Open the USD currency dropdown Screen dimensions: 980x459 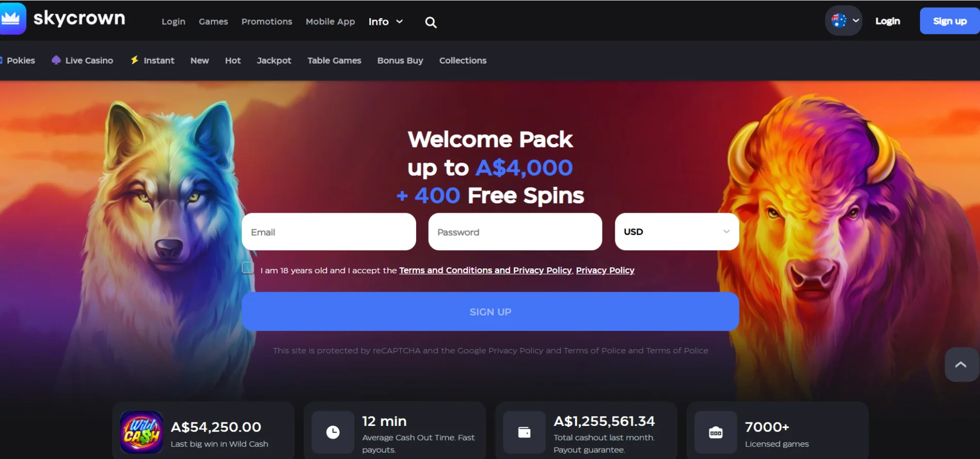677,232
